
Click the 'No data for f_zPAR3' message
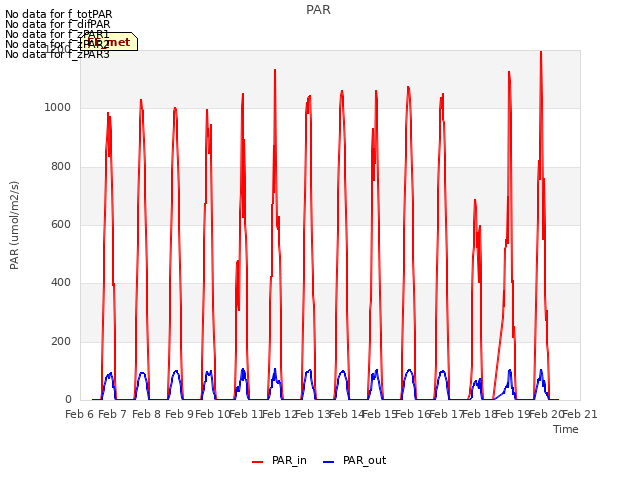57,54
